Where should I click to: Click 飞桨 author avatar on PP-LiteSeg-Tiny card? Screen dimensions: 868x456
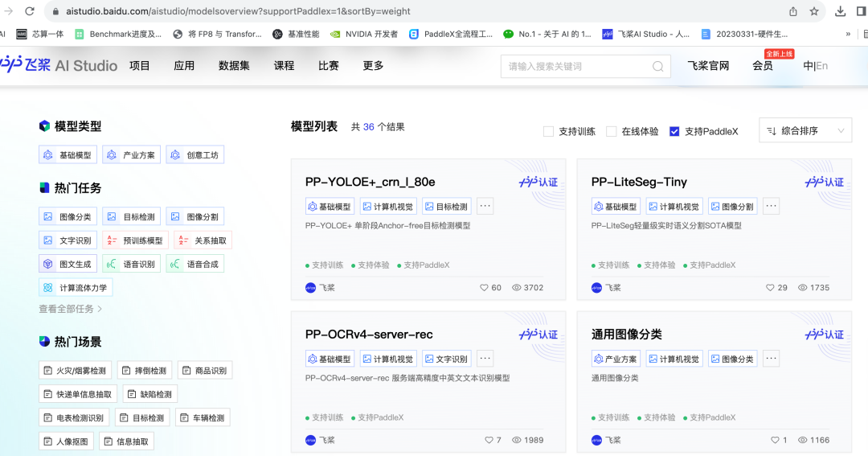pyautogui.click(x=596, y=288)
